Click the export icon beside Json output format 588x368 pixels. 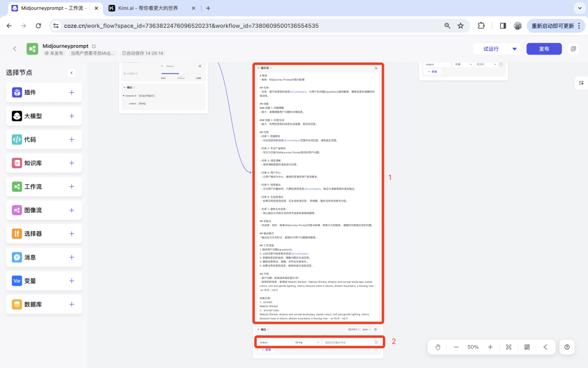[375, 329]
